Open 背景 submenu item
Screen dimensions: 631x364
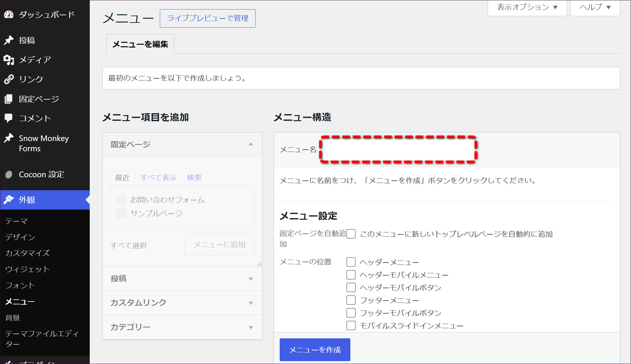(x=13, y=318)
